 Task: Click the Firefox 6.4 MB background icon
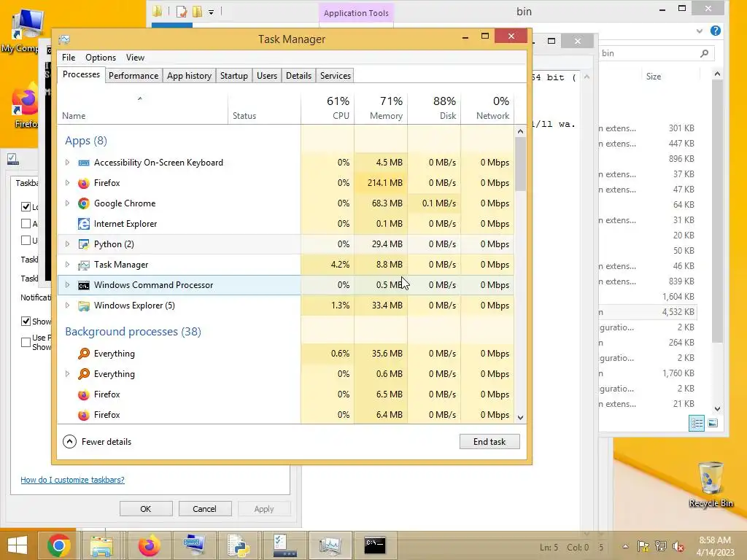pyautogui.click(x=84, y=415)
